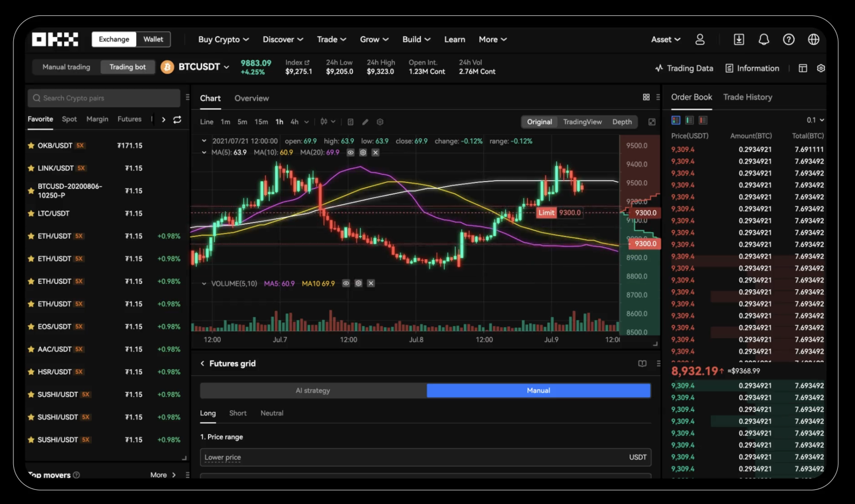The height and width of the screenshot is (504, 855).
Task: Open the download app icon
Action: coord(739,39)
